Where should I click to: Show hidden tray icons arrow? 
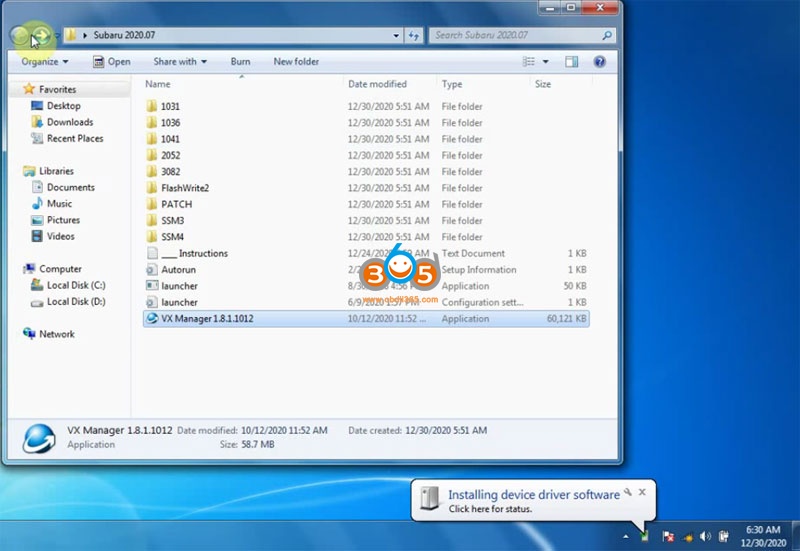tap(626, 536)
